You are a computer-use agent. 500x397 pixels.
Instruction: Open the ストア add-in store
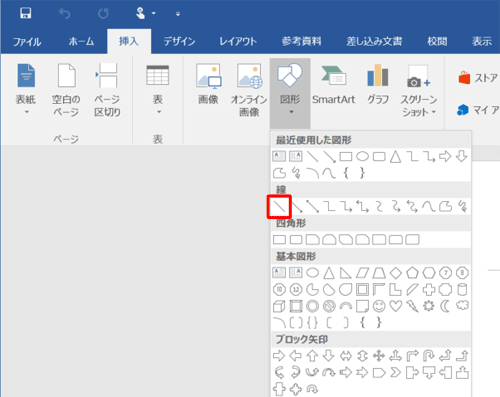click(478, 78)
